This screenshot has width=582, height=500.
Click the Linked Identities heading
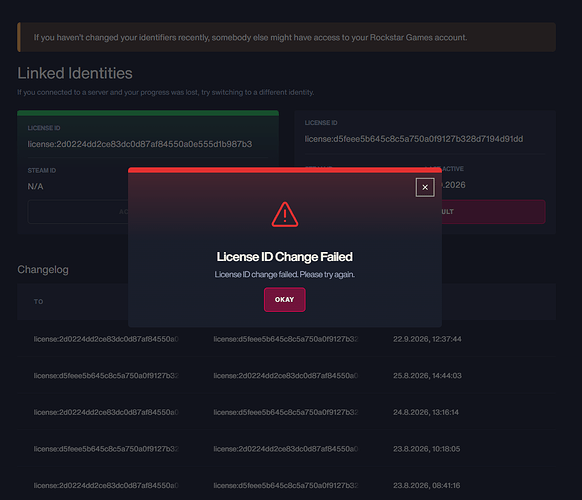click(x=75, y=73)
